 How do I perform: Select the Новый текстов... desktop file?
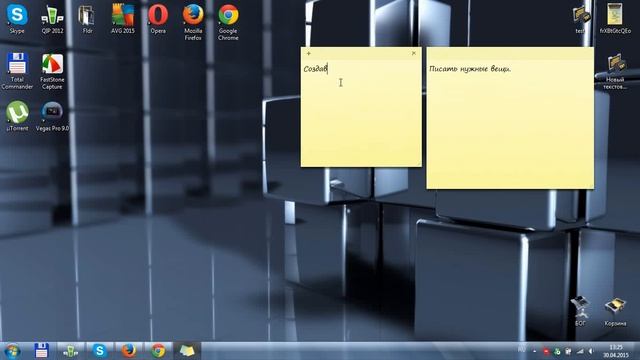point(615,72)
